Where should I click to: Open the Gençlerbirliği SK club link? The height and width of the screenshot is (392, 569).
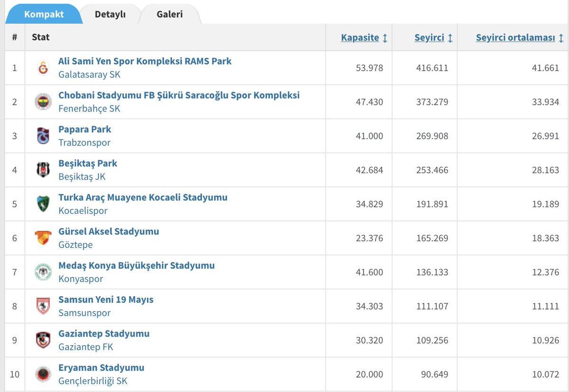click(x=93, y=382)
